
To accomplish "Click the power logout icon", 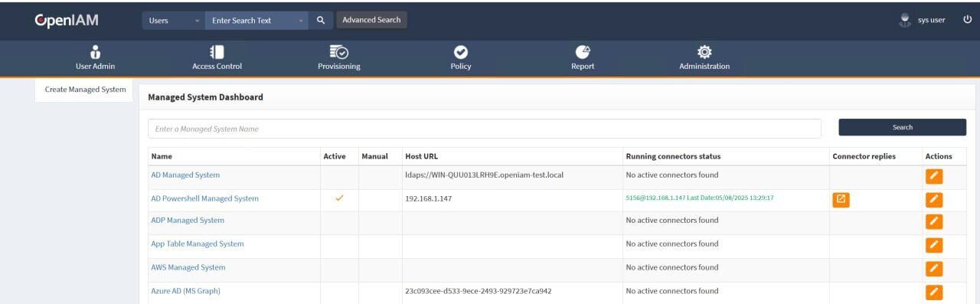I will tap(968, 20).
